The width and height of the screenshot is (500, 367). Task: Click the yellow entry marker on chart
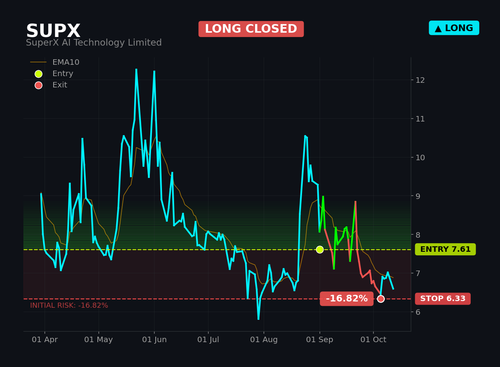click(x=320, y=249)
